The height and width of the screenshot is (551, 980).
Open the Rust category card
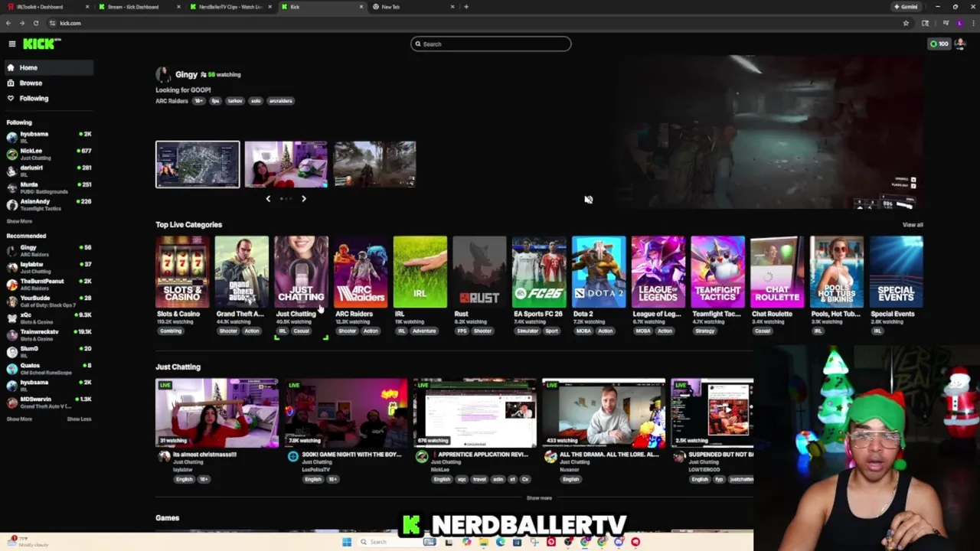[479, 272]
